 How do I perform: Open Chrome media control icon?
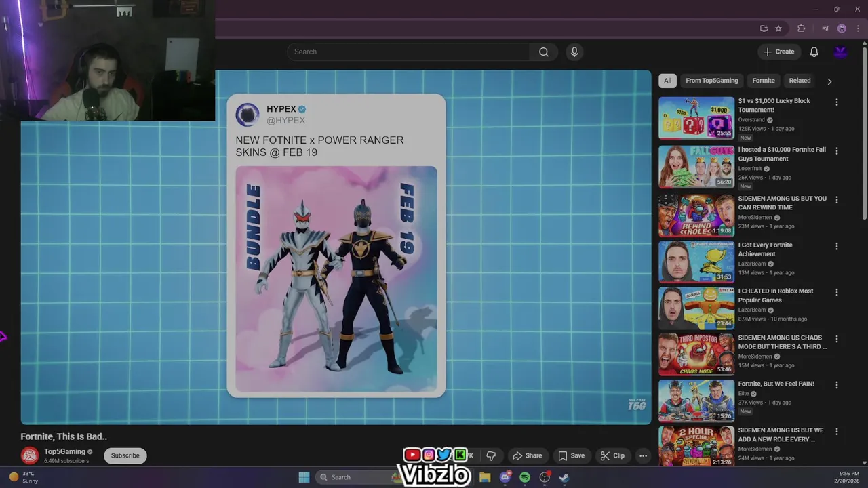pyautogui.click(x=825, y=28)
